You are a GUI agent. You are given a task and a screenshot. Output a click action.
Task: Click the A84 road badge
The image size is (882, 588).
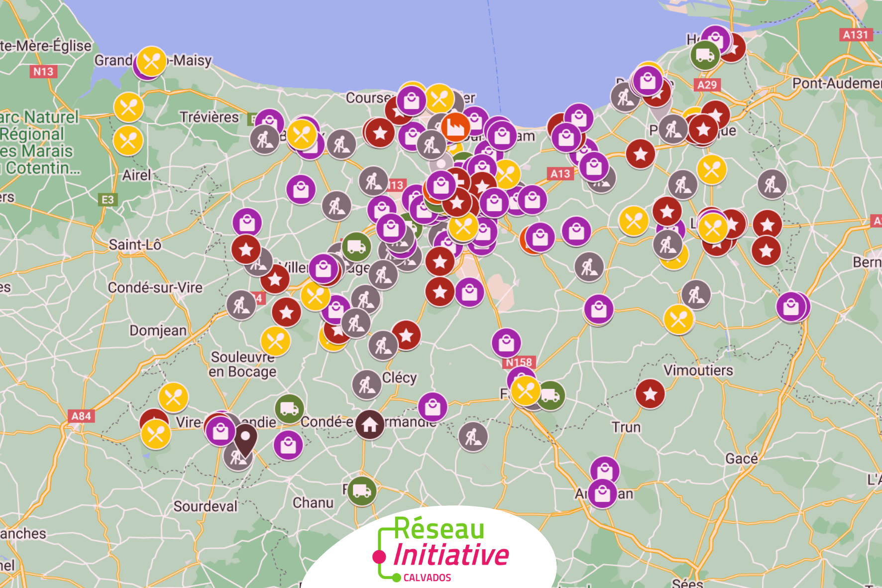81,416
